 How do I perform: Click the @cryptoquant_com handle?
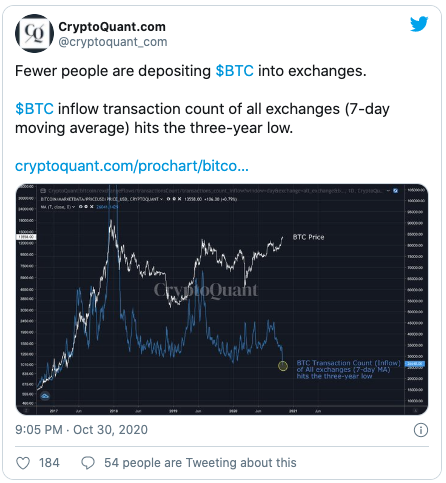113,42
